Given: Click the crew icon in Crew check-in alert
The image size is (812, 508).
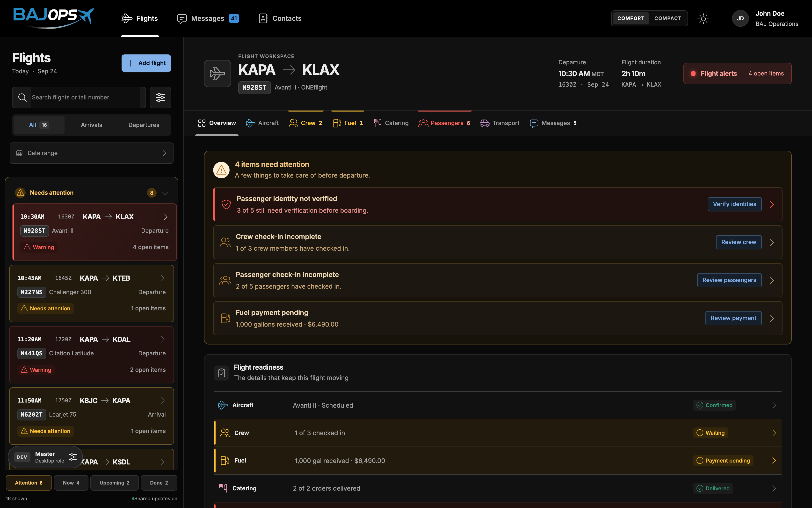Looking at the screenshot, I should (x=225, y=242).
